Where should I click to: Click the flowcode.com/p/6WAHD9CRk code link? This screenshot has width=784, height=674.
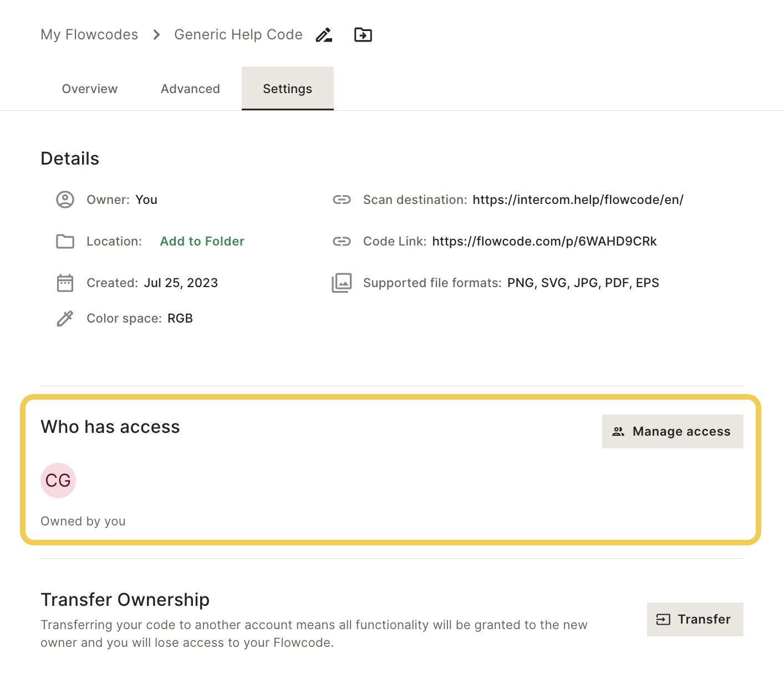pyautogui.click(x=544, y=241)
